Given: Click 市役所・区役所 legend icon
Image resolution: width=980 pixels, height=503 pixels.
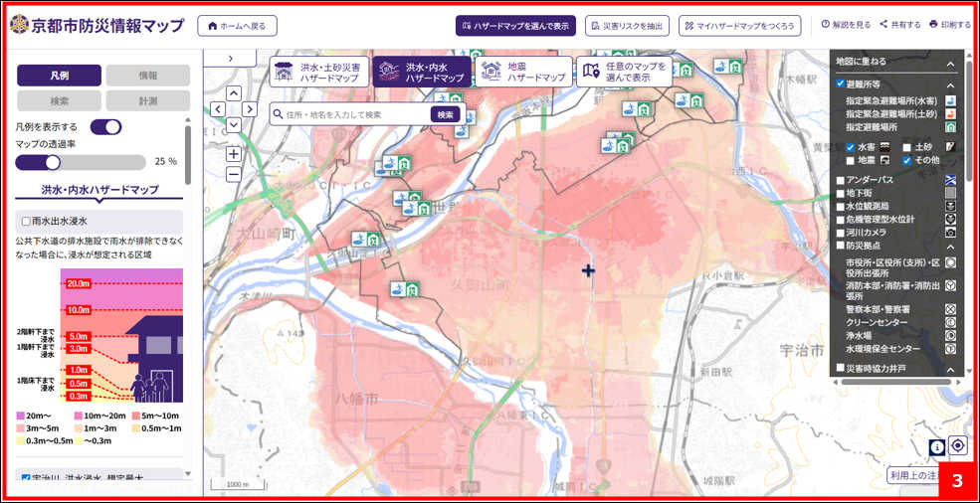Looking at the screenshot, I should point(950,263).
